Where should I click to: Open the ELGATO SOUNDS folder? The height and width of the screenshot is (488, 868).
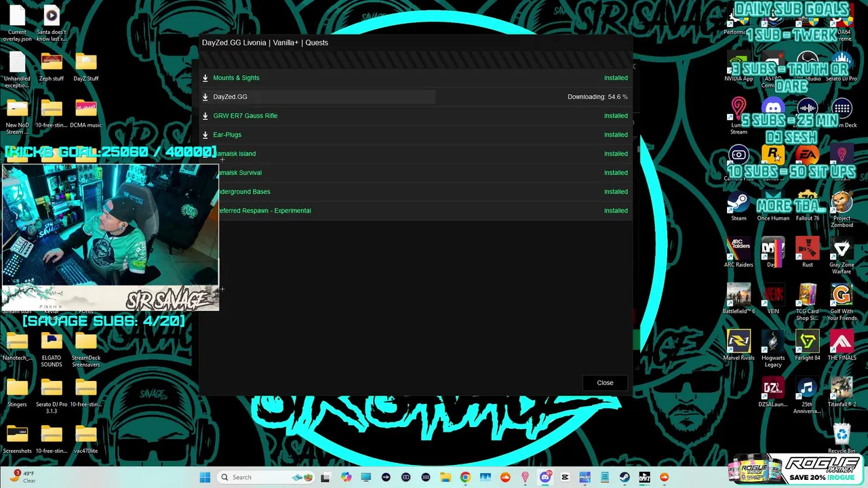[52, 350]
